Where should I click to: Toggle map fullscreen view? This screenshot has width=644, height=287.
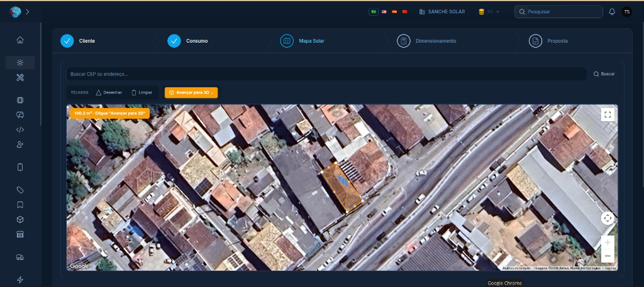(608, 114)
